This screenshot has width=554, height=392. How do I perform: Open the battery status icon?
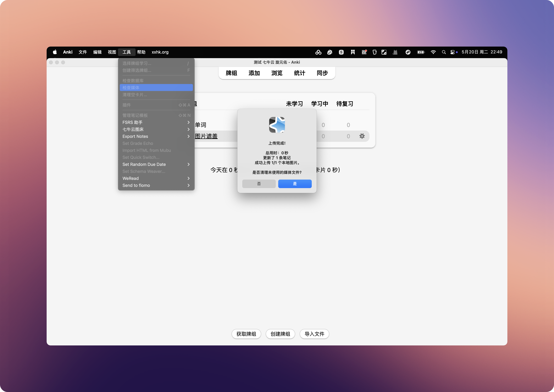421,52
